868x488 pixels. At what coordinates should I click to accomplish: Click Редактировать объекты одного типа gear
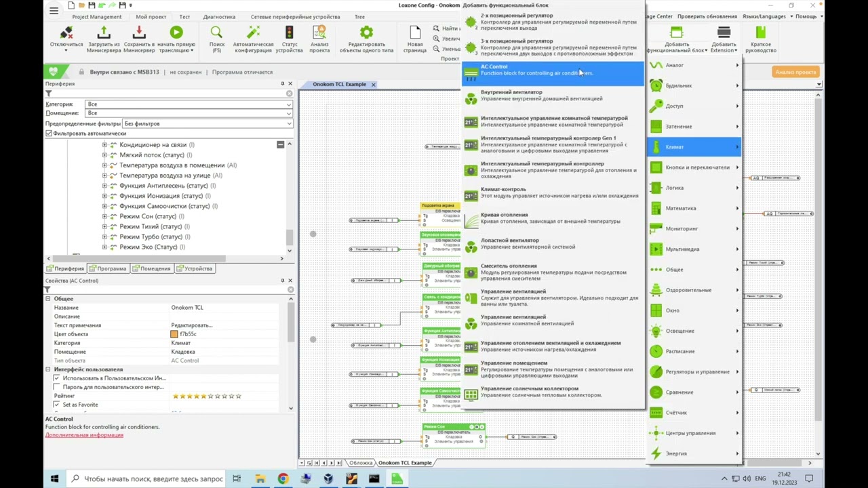(x=366, y=33)
